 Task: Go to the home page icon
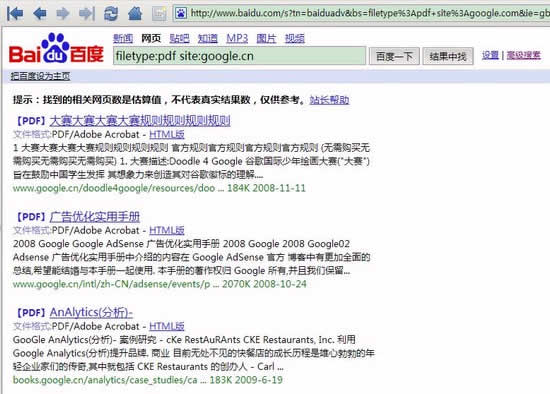[x=135, y=13]
